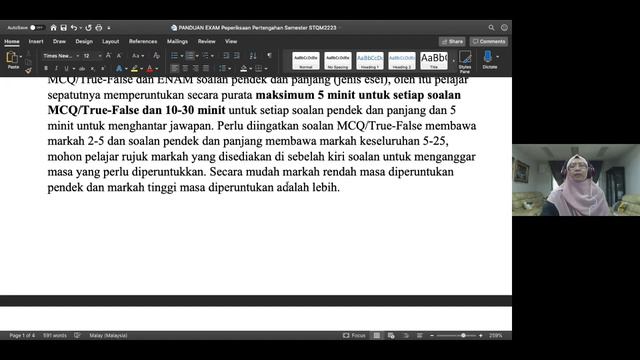Open the feedback smiley icon
The image size is (640, 360).
pos(504,28)
